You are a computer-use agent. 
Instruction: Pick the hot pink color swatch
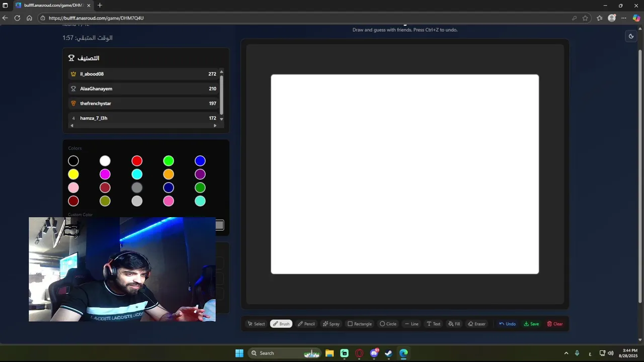(x=169, y=201)
